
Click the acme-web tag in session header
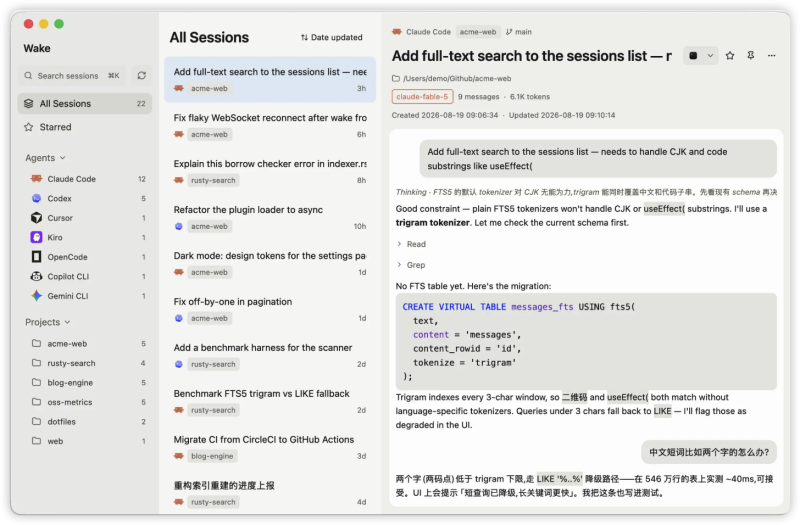478,32
